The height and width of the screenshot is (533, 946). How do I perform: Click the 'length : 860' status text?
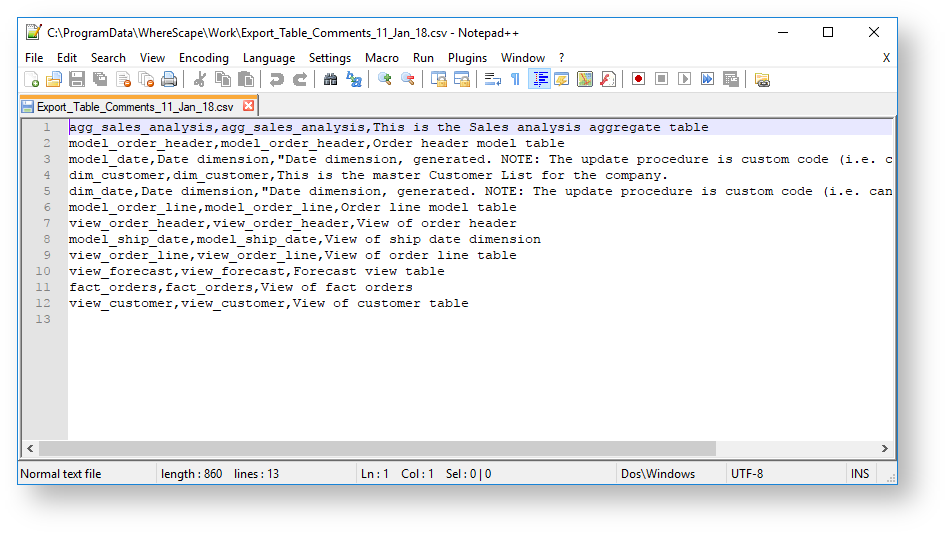pyautogui.click(x=191, y=474)
